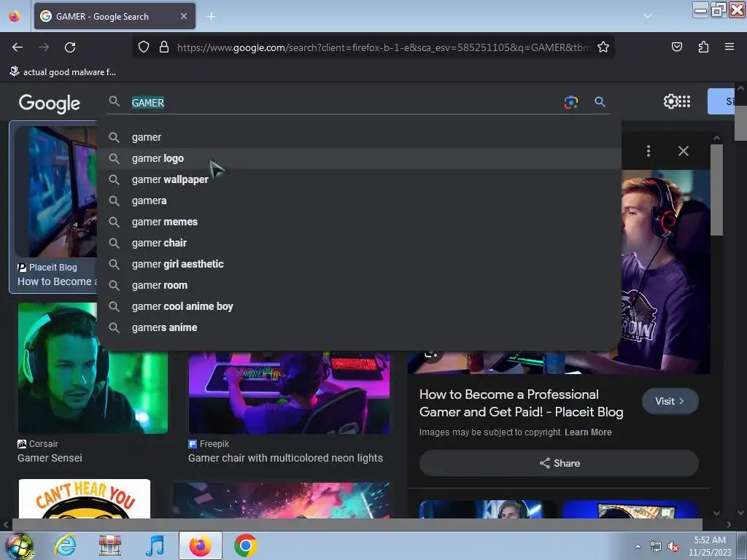Click the muted volume tray icon
Image resolution: width=747 pixels, height=560 pixels.
(673, 547)
